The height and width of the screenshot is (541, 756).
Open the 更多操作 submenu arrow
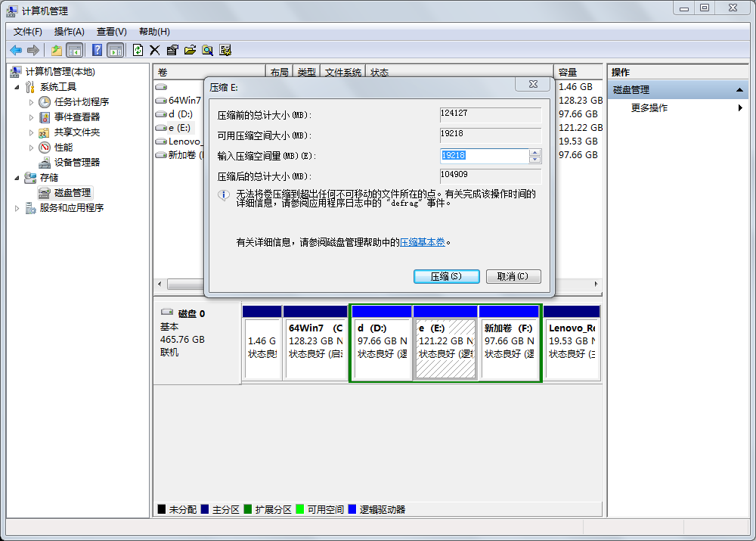tap(740, 108)
